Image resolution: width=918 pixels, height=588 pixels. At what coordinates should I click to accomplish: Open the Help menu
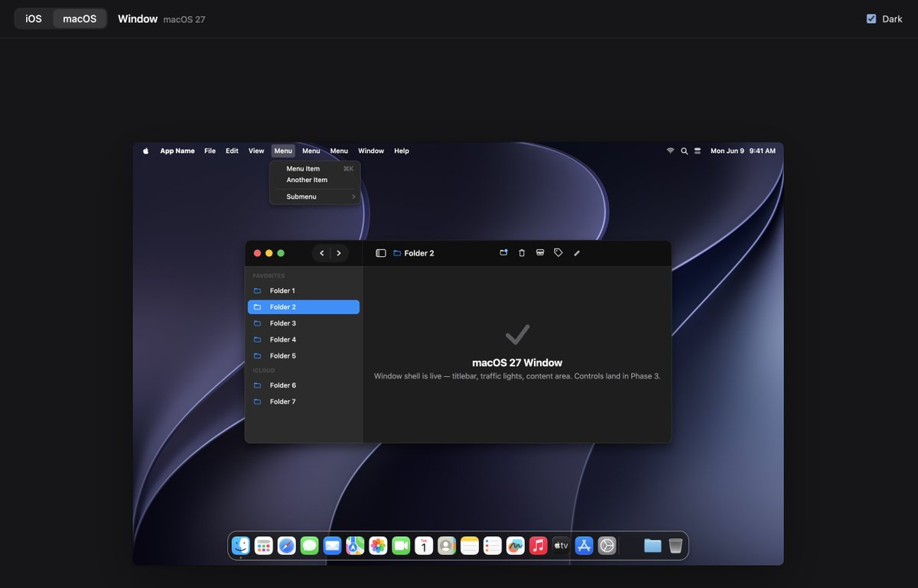(x=402, y=151)
